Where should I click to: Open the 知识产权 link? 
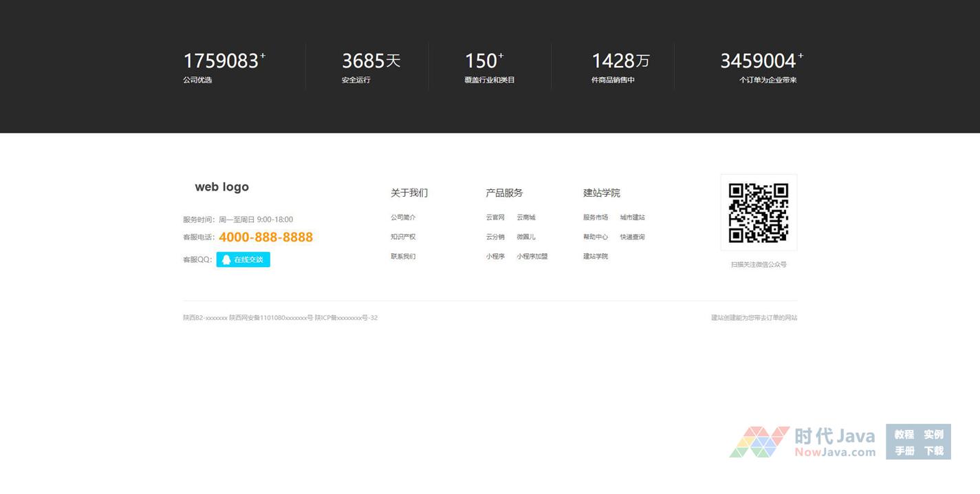[403, 237]
